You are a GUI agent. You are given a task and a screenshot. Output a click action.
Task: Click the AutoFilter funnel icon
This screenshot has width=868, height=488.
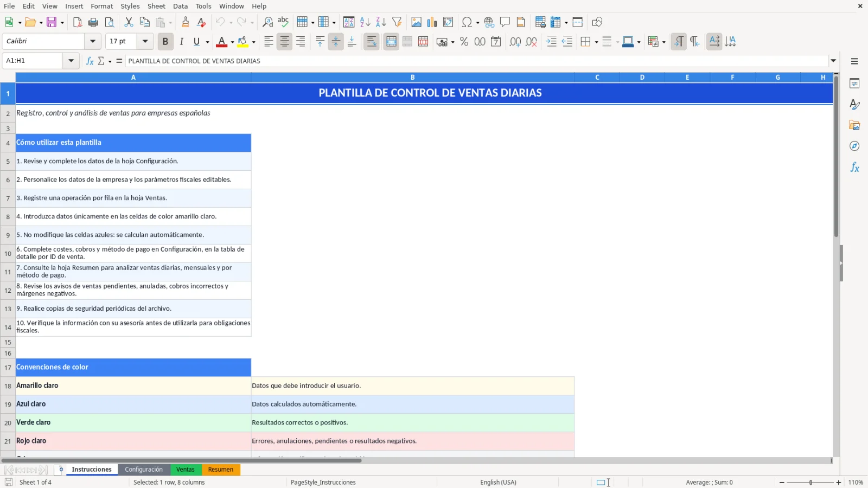click(397, 22)
